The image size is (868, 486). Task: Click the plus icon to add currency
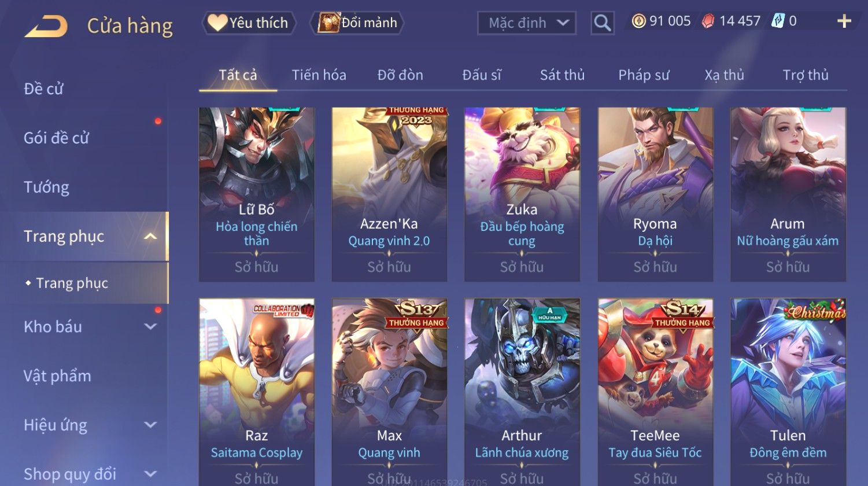pos(844,21)
